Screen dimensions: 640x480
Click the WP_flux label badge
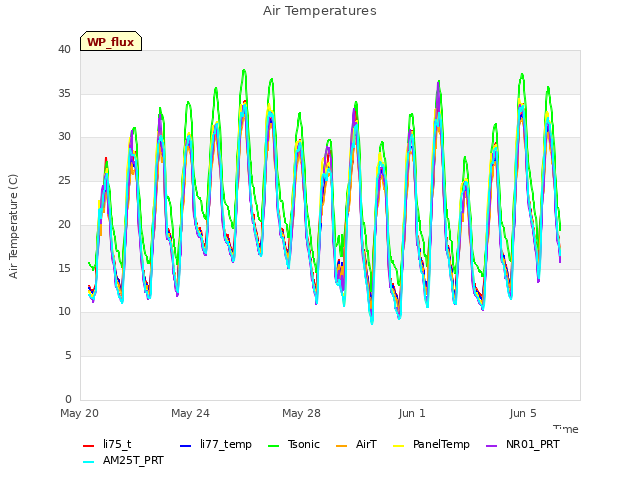point(111,41)
